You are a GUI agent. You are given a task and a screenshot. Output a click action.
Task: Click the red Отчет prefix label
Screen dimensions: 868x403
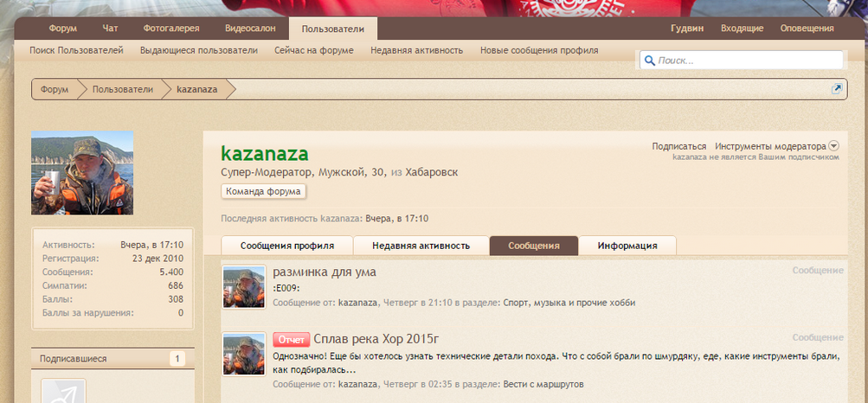[x=291, y=339]
